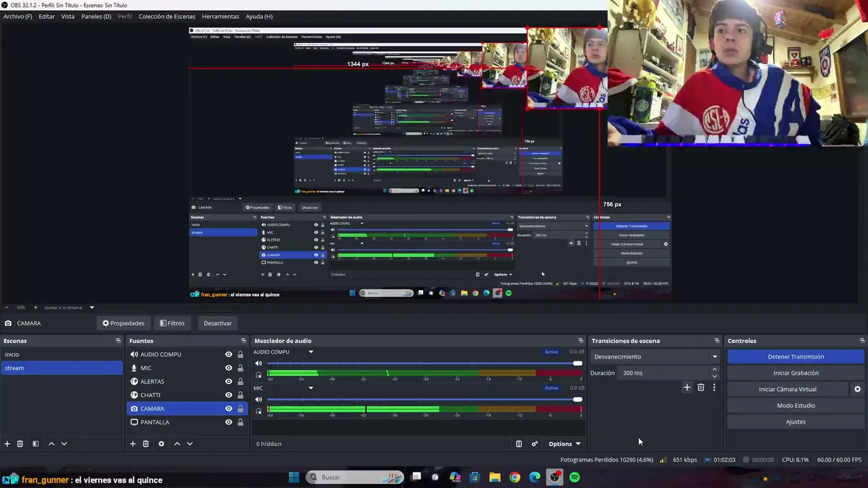Image resolution: width=868 pixels, height=488 pixels.
Task: Open the mixer Options dropdown
Action: (564, 444)
